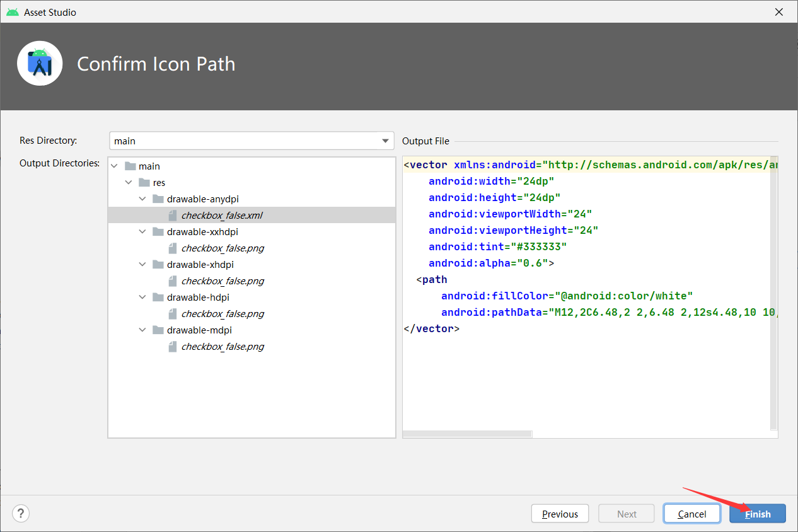Open the Res Directory dropdown
Viewport: 798px width, 532px height.
(385, 141)
